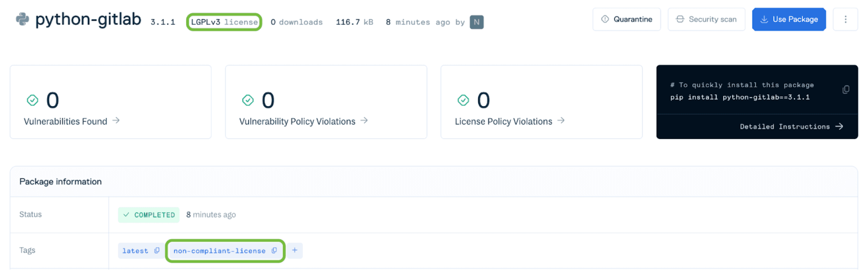Open Vulnerabilities Found details

click(x=71, y=121)
